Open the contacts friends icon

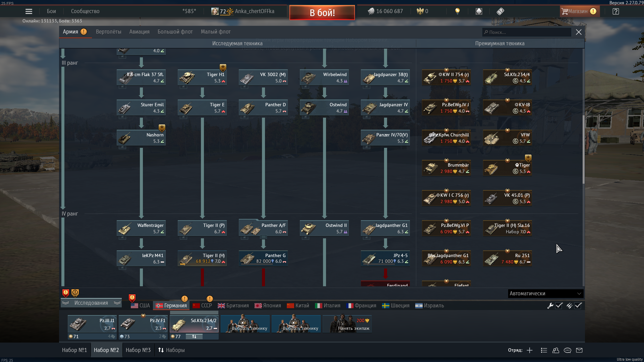(x=556, y=350)
